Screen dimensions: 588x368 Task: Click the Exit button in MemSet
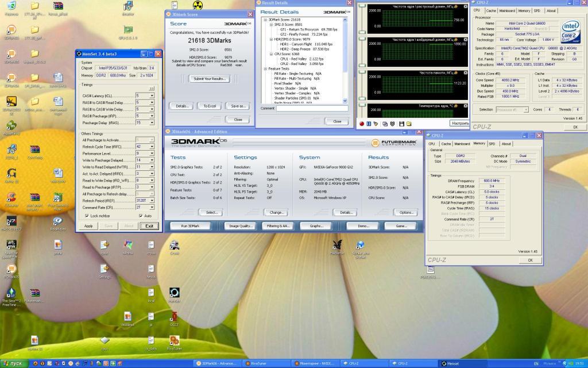click(149, 226)
